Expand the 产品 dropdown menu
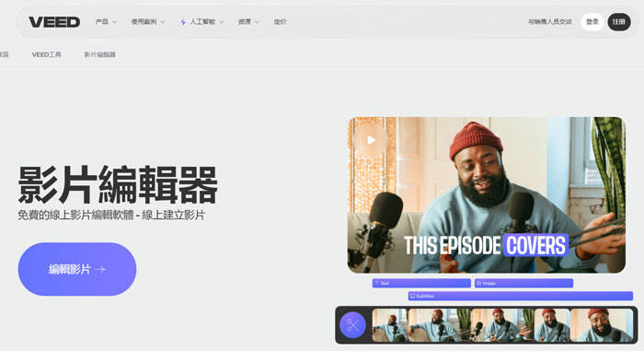 (106, 22)
